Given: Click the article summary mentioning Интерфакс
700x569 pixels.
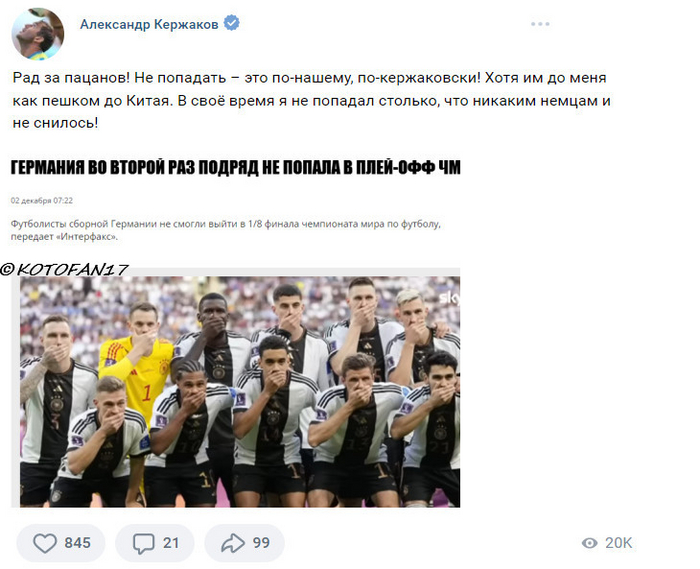Looking at the screenshot, I should pyautogui.click(x=225, y=230).
